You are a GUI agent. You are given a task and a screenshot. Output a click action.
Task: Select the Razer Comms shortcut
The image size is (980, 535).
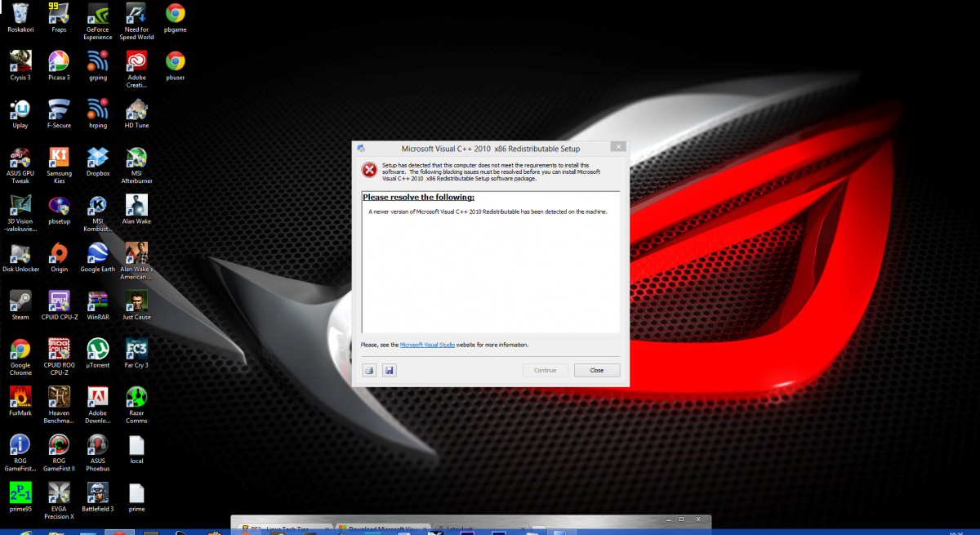pos(136,406)
